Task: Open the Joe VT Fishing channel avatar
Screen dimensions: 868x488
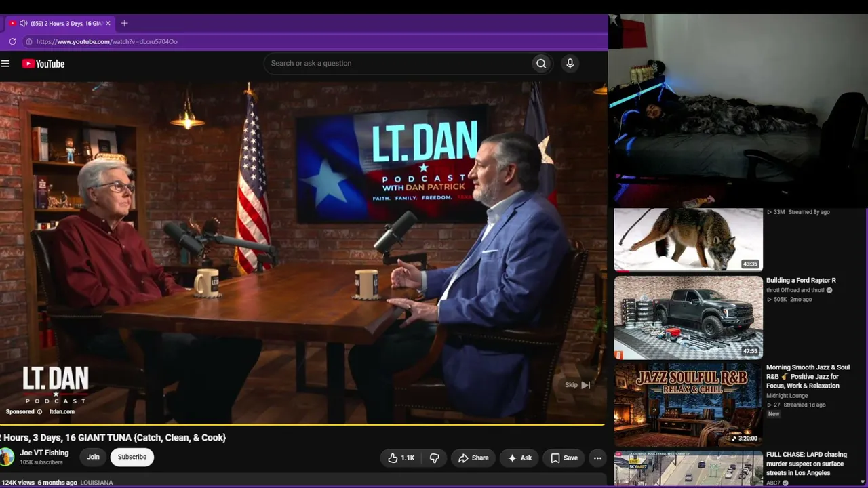Action: (x=6, y=457)
